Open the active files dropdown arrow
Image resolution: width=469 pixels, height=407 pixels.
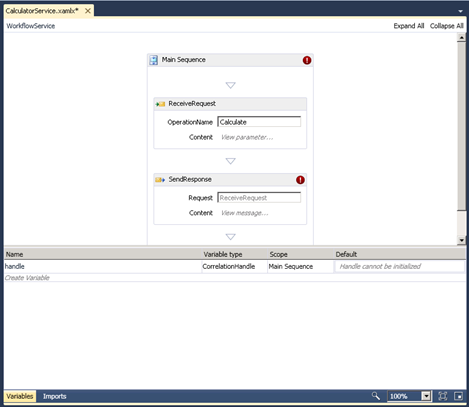[460, 11]
